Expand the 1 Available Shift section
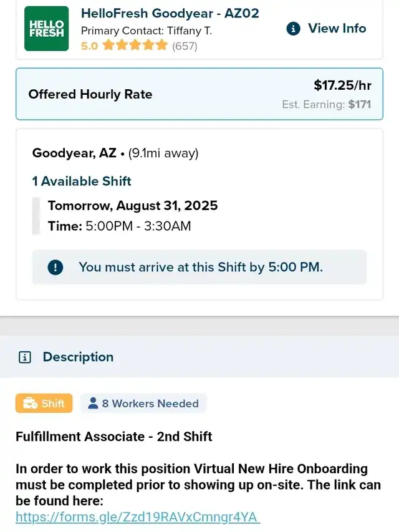 click(x=82, y=181)
